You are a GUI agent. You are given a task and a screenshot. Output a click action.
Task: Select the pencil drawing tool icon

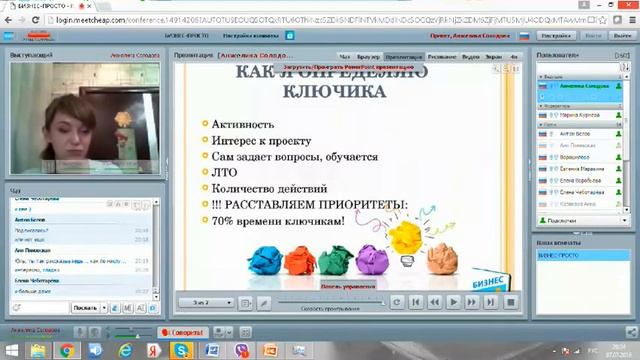[x=264, y=303]
